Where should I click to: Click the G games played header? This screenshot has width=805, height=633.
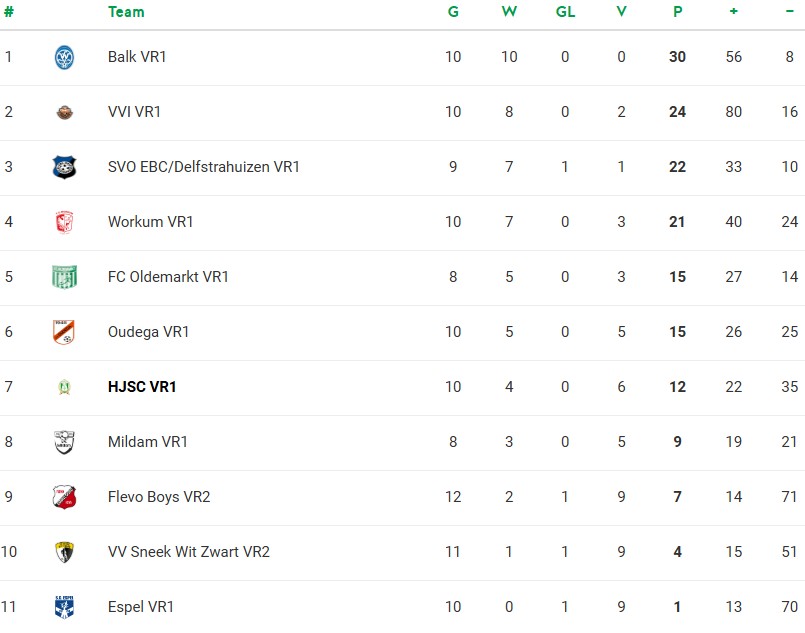click(x=453, y=12)
